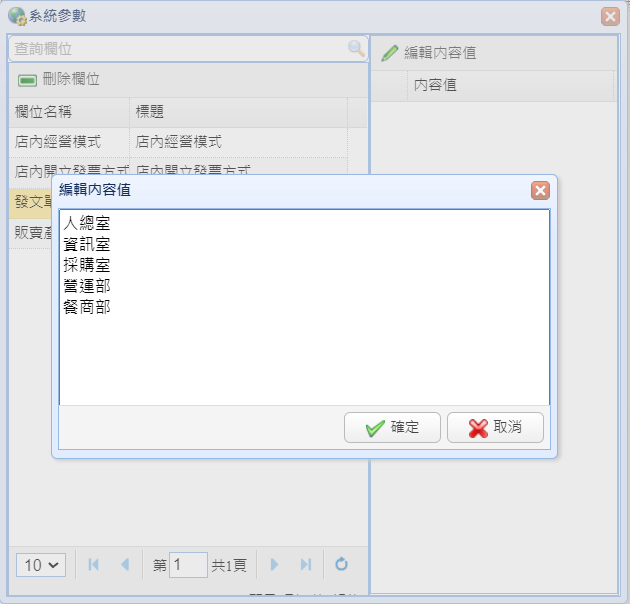Go to last page icon
The height and width of the screenshot is (604, 630).
(x=306, y=565)
